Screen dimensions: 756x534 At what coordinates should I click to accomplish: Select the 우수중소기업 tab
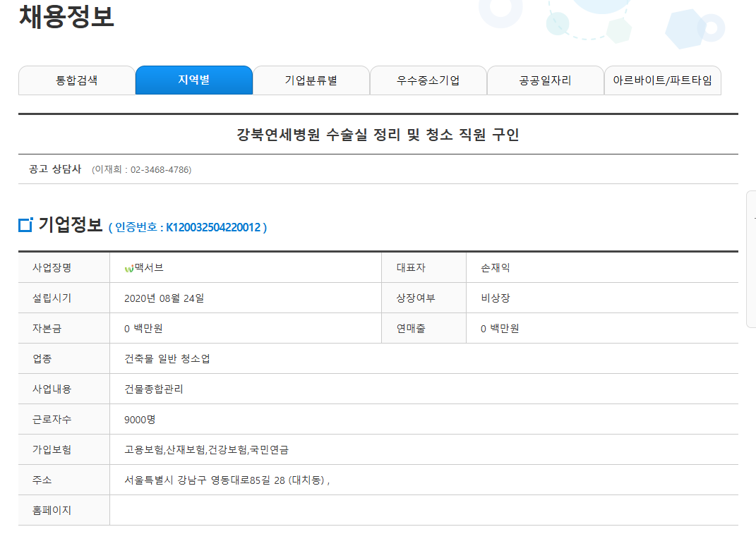point(428,80)
